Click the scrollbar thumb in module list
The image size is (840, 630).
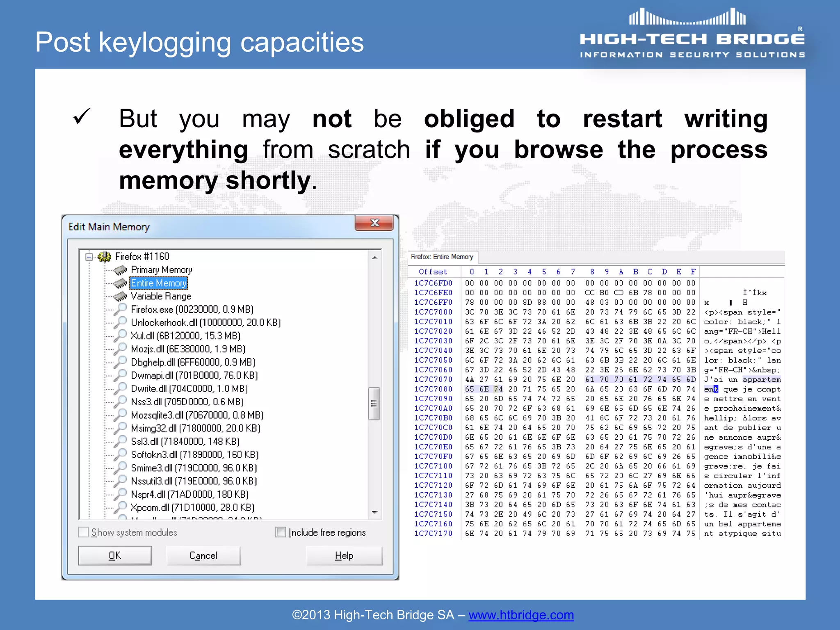tap(374, 404)
